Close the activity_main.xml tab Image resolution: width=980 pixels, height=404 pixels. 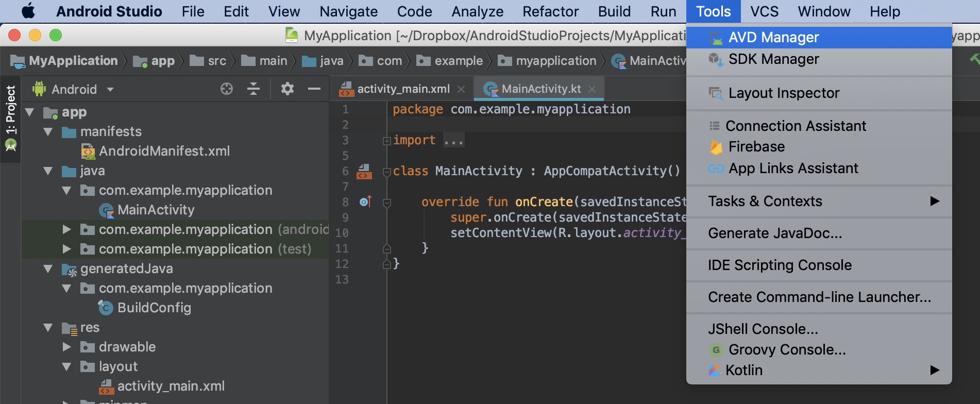[x=461, y=89]
